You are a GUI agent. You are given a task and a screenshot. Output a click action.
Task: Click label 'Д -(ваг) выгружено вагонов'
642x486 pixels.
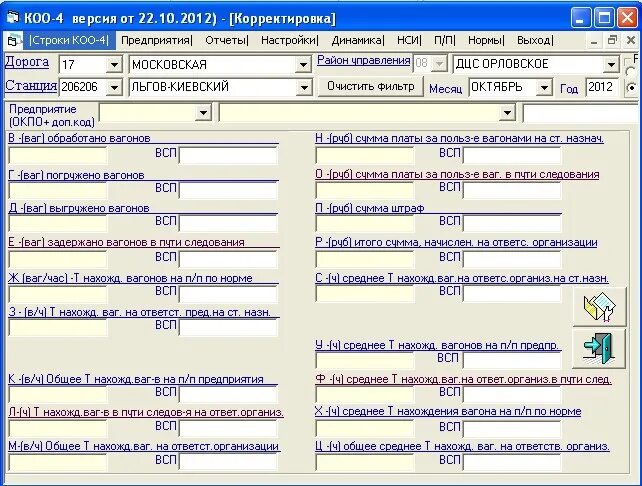coord(79,208)
